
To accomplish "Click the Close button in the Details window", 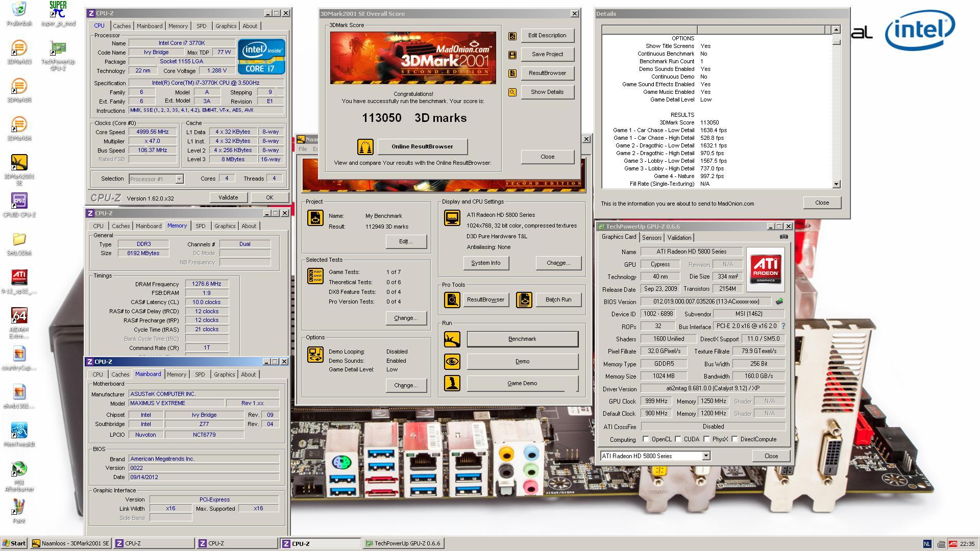I will click(822, 203).
